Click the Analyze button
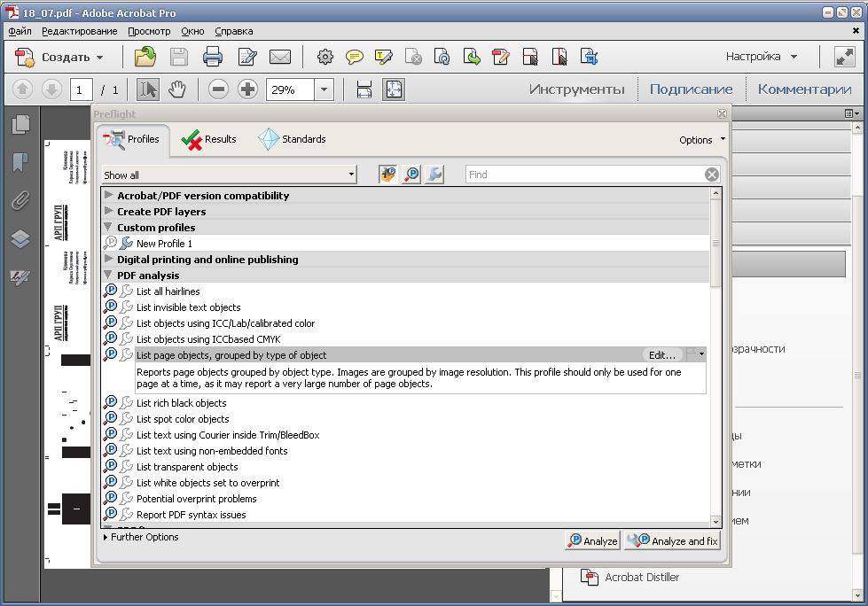This screenshot has height=606, width=868. click(x=592, y=540)
